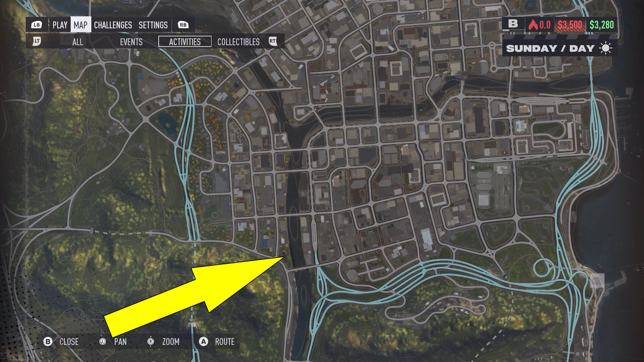Click the SUNDAY / DAY label

[550, 48]
